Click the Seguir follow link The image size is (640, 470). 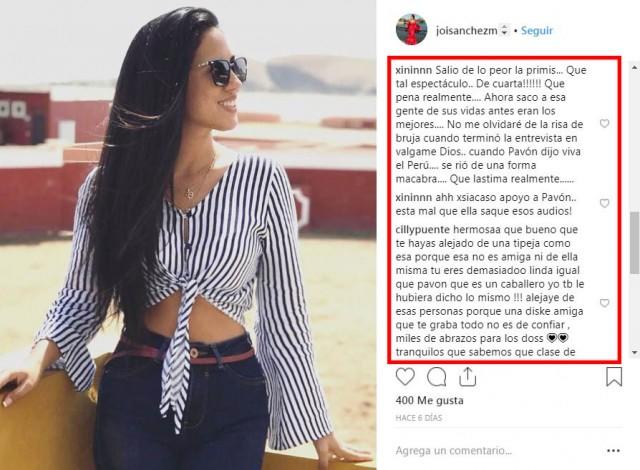coord(537,31)
